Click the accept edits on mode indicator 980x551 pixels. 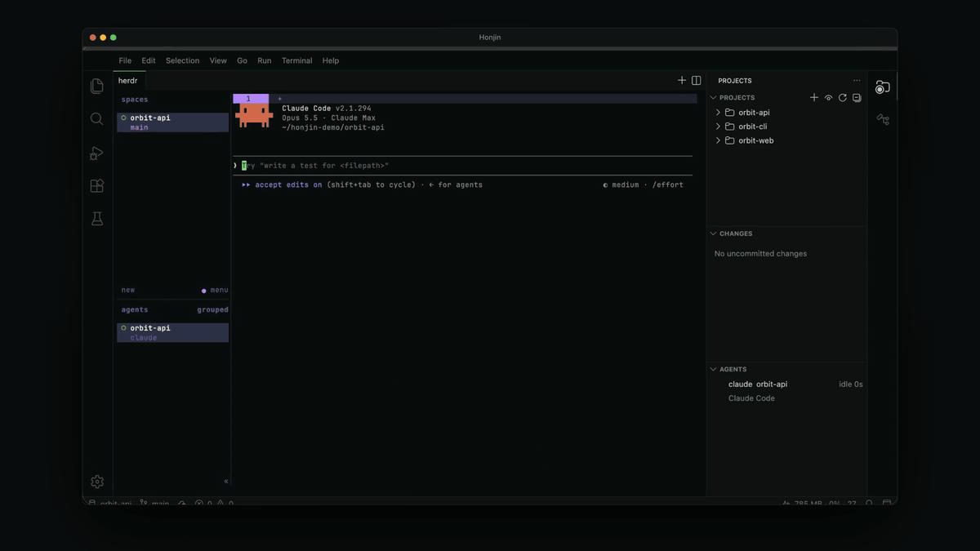coord(282,184)
